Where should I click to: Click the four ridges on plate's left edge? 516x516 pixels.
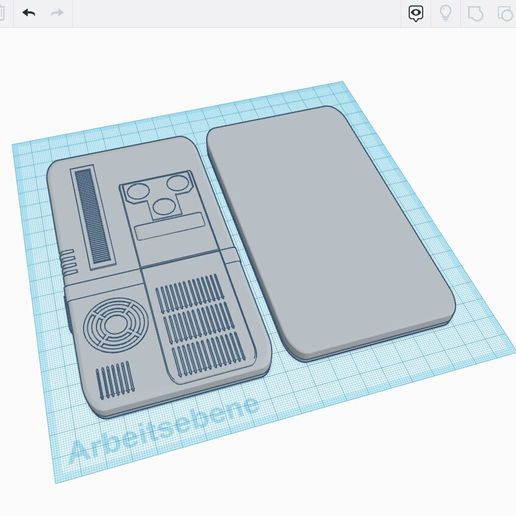(68, 263)
